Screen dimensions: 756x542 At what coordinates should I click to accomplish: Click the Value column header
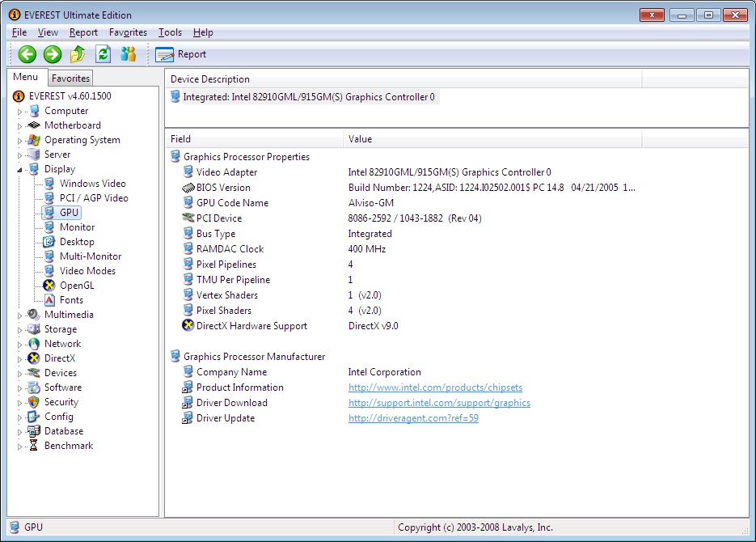(x=492, y=139)
